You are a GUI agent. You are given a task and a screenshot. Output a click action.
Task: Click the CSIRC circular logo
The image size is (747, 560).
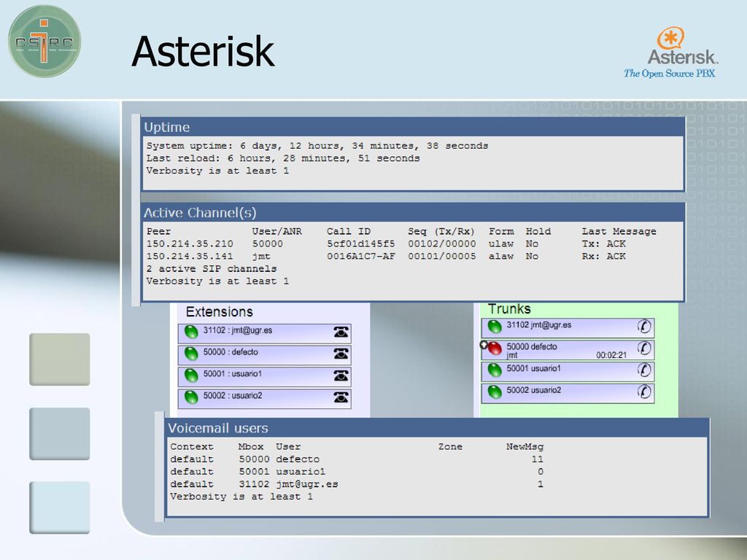pos(44,42)
